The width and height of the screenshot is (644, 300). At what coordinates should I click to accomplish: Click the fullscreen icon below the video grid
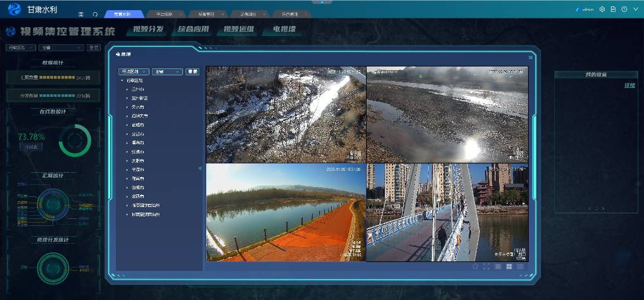[486, 266]
